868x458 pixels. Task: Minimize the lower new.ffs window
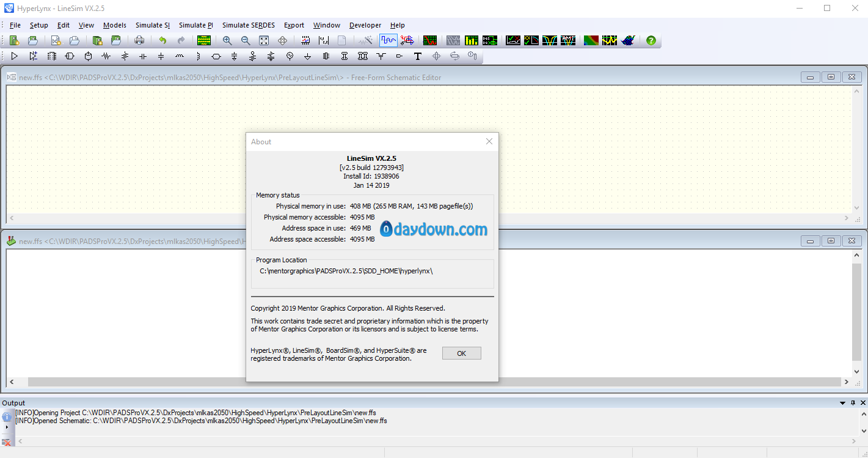coord(811,241)
